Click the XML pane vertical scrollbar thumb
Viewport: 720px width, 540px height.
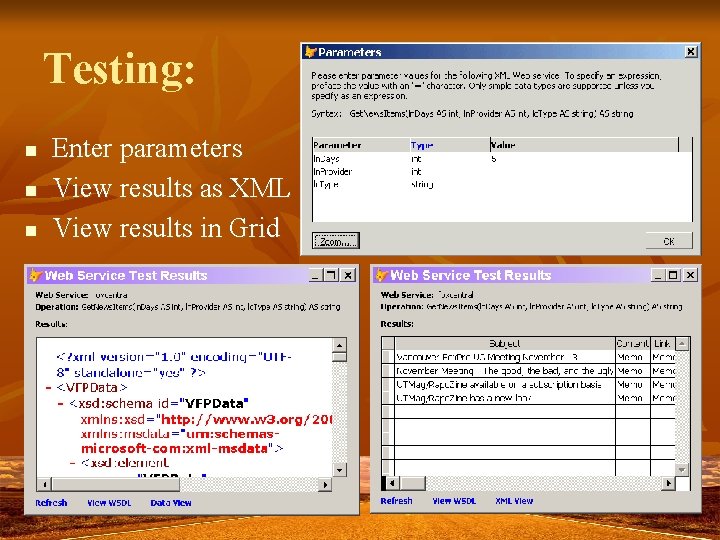tap(339, 357)
